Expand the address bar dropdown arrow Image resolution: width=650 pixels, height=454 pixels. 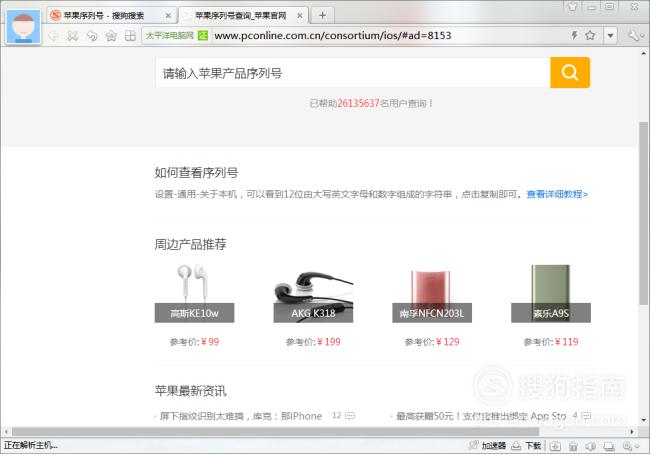tap(610, 36)
